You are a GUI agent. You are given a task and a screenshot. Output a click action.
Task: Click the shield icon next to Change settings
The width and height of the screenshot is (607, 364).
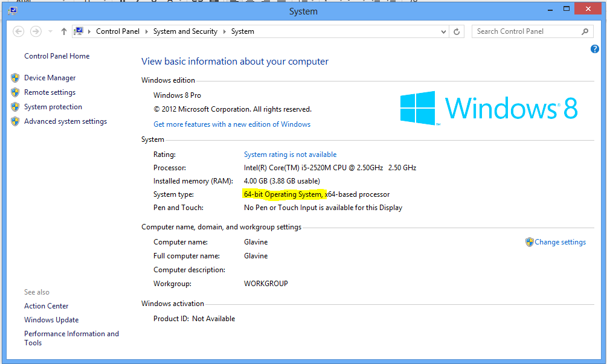tap(529, 242)
